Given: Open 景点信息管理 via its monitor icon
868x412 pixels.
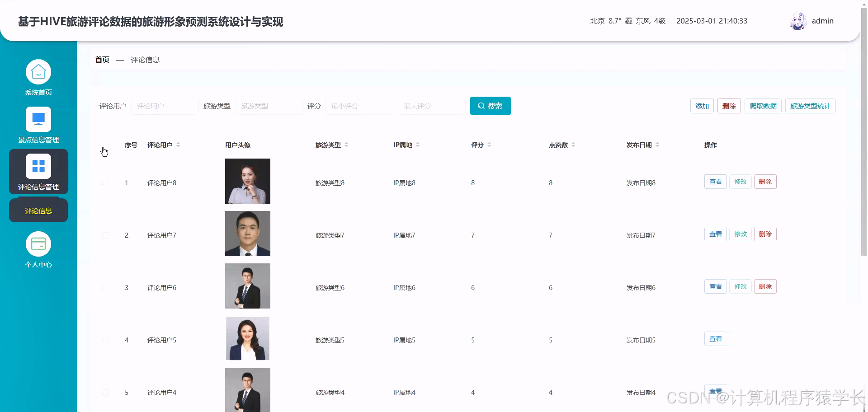Looking at the screenshot, I should tap(38, 119).
